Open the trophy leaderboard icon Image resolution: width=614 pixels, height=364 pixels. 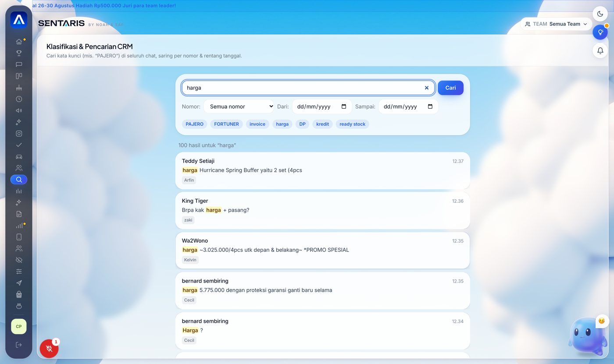pyautogui.click(x=19, y=53)
